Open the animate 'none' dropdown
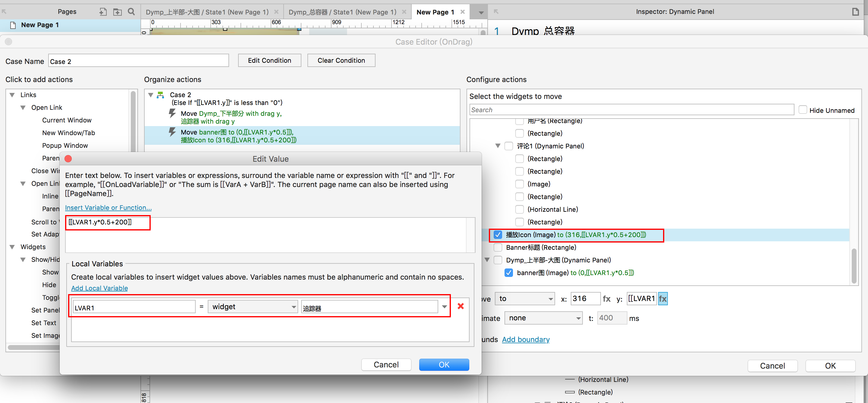 click(543, 318)
